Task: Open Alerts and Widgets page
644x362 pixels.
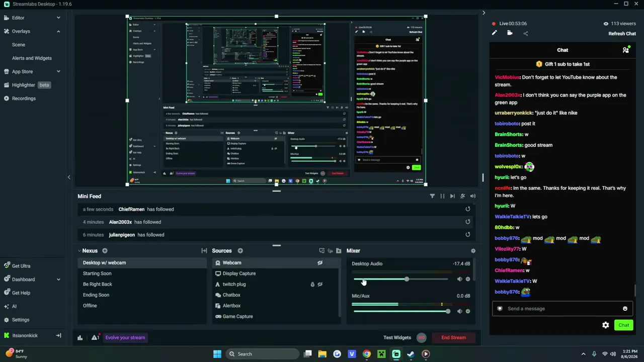Action: 32,58
